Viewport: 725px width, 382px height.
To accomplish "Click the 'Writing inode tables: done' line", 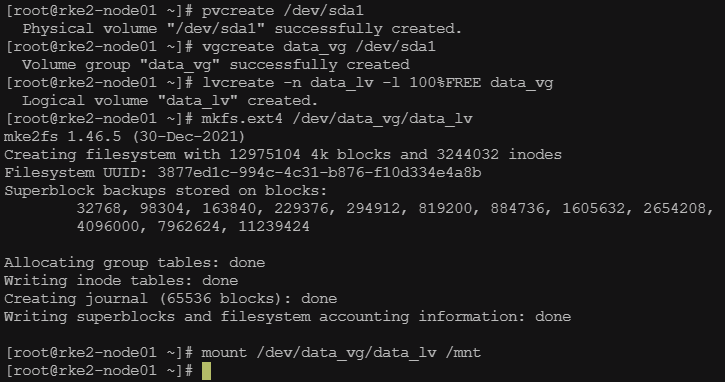I will pos(121,281).
